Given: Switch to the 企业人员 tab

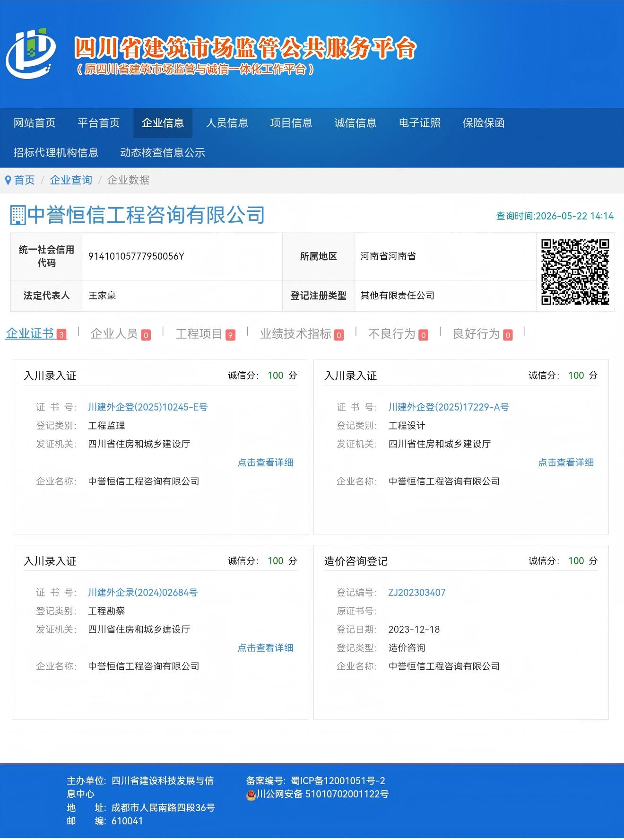Looking at the screenshot, I should click(121, 334).
